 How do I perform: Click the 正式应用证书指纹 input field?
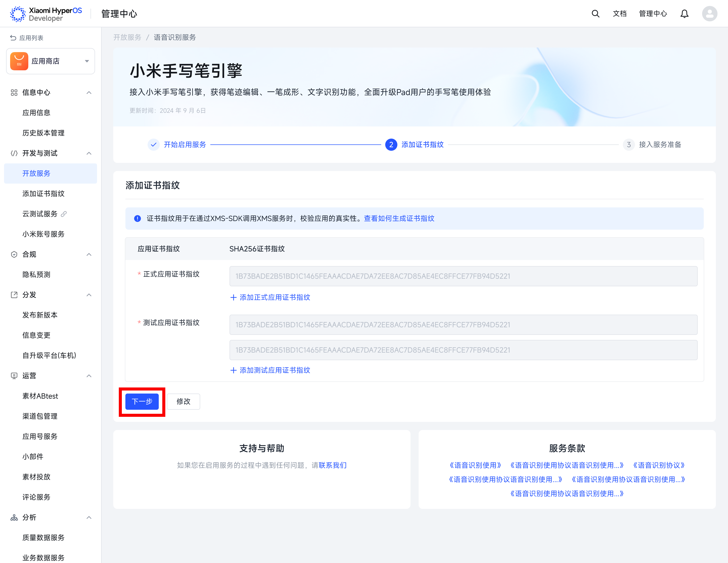[x=463, y=276]
